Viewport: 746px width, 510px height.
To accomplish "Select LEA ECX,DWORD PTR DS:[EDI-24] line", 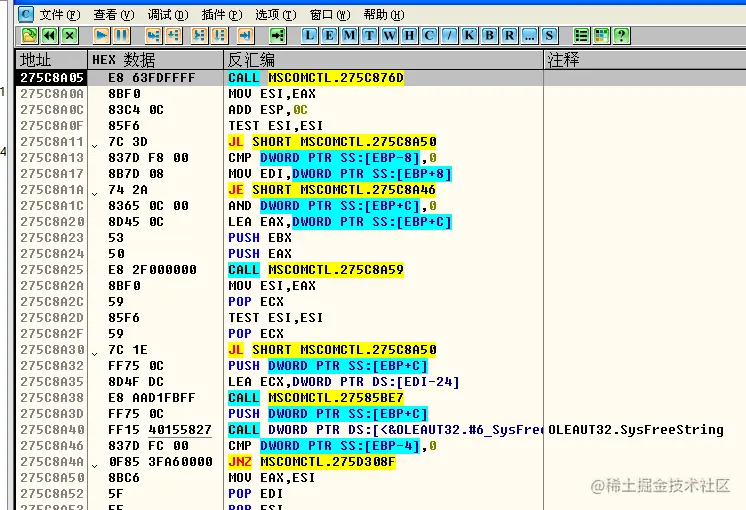I will click(x=344, y=382).
